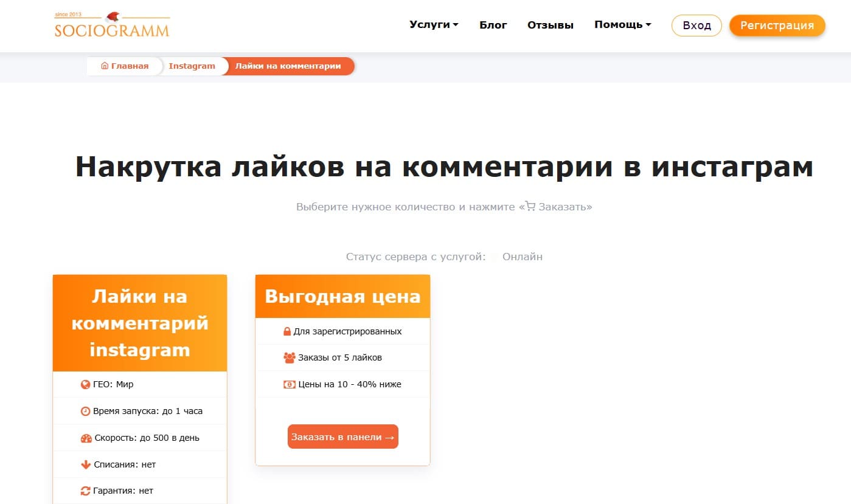Go to the Блог page
This screenshot has width=851, height=504.
coord(493,25)
